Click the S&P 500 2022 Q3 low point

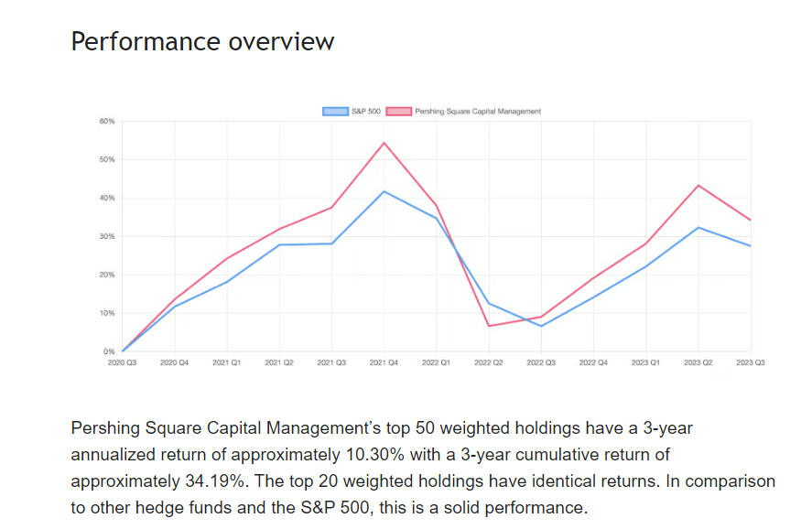(x=541, y=326)
